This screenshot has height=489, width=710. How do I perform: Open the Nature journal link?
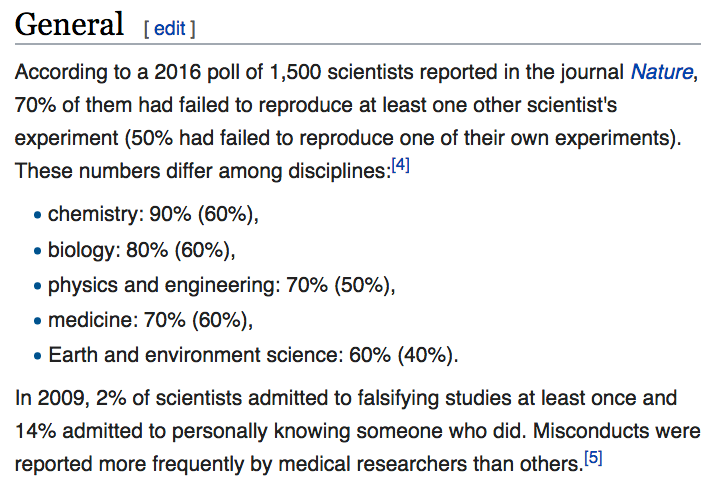(662, 72)
